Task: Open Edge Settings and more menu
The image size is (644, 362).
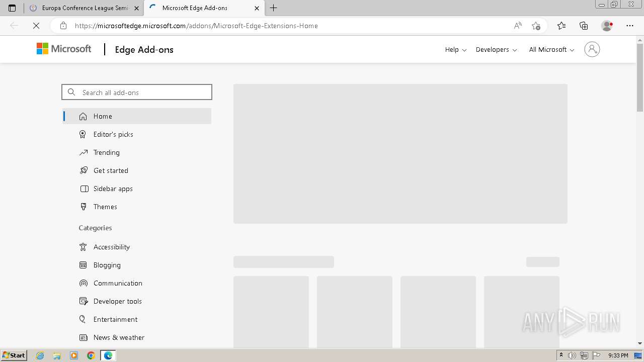Action: click(630, 26)
